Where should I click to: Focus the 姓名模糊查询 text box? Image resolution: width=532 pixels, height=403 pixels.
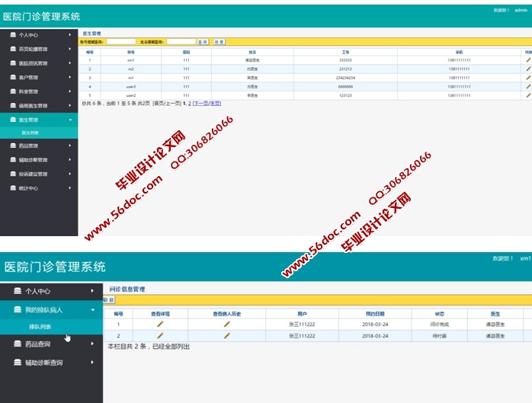181,42
